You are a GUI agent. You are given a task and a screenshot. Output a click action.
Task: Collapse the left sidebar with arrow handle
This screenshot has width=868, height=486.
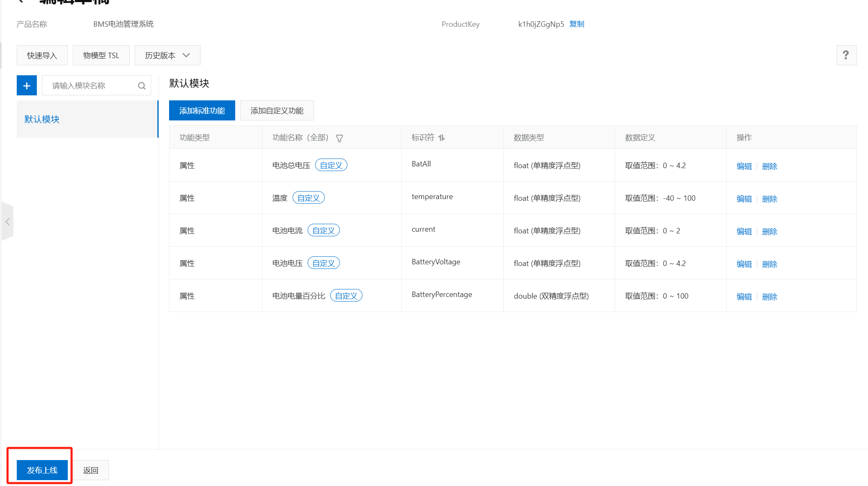tap(7, 222)
